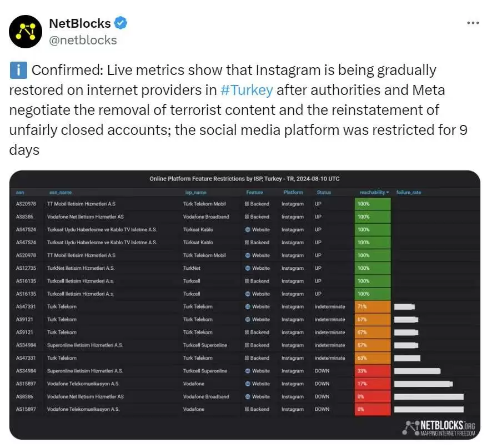This screenshot has width=487, height=448.
Task: Click the blue verified badge
Action: click(x=121, y=23)
